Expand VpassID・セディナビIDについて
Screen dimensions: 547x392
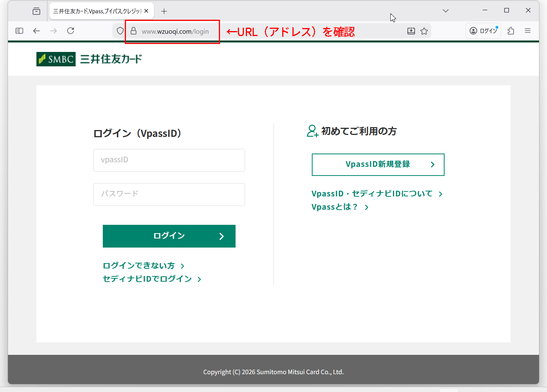pyautogui.click(x=372, y=193)
